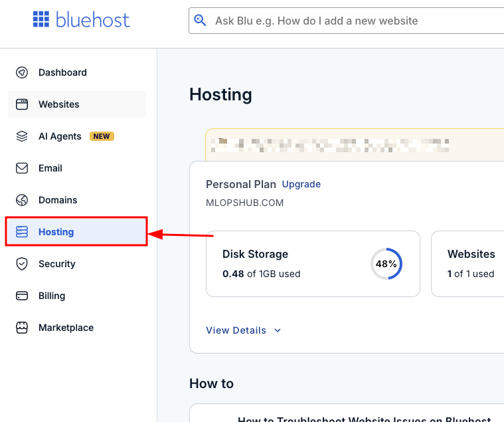The height and width of the screenshot is (422, 504).
Task: Click the Ask Blu search magnifier icon
Action: click(200, 20)
